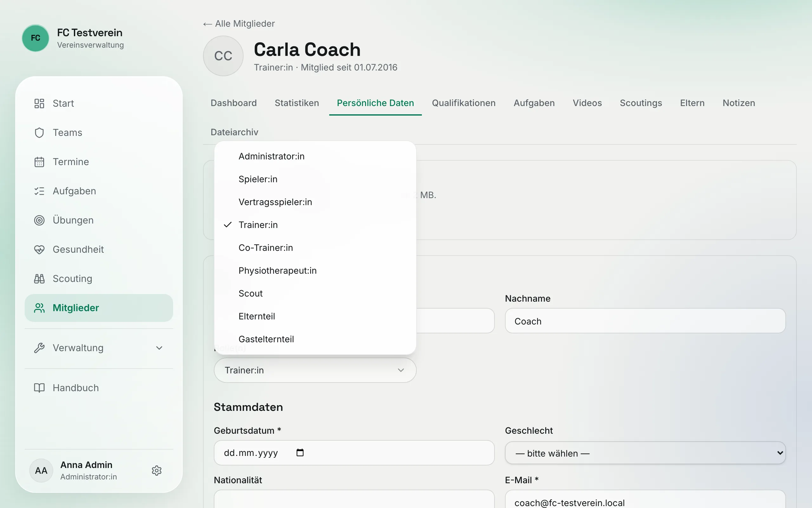Click the Mitglieder people icon
The height and width of the screenshot is (508, 812).
click(x=39, y=308)
